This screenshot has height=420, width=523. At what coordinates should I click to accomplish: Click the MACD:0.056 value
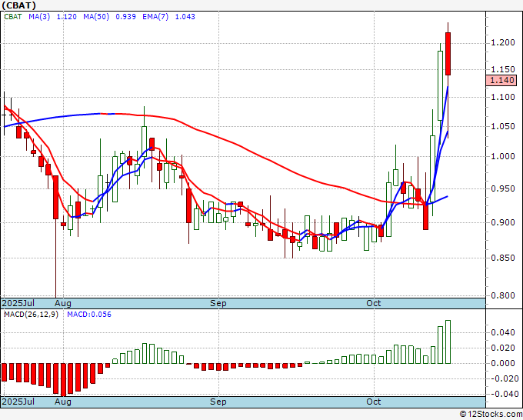point(89,315)
